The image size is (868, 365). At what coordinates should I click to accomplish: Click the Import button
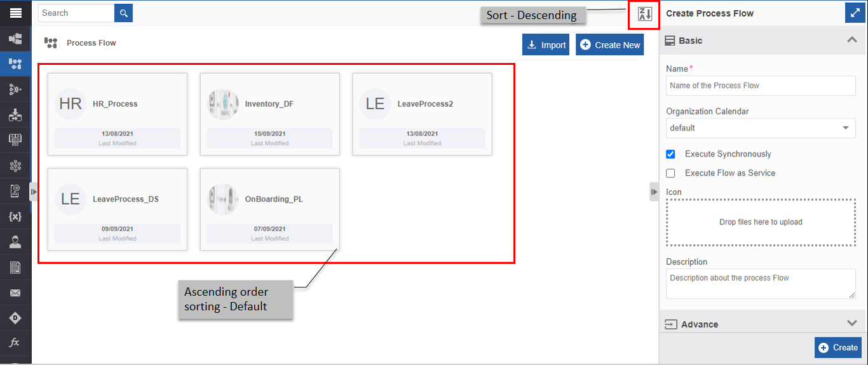(546, 45)
